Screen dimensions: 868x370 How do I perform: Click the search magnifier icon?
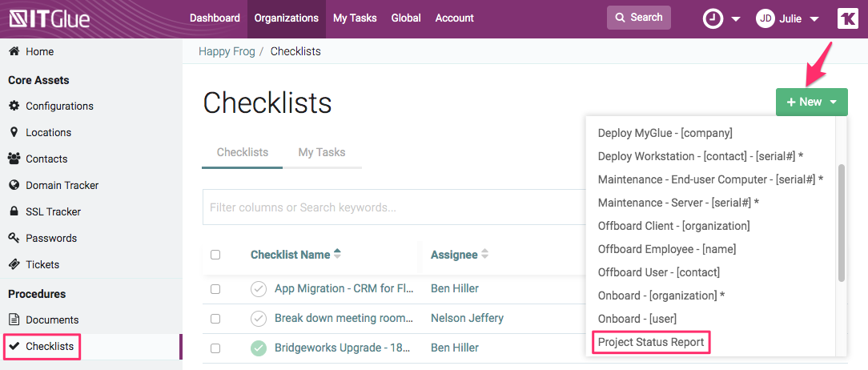tap(621, 18)
